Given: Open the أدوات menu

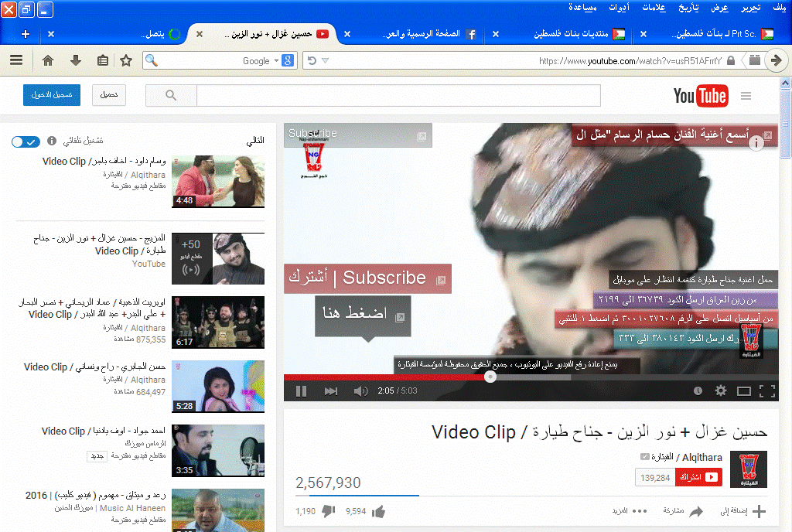Looking at the screenshot, I should [620, 8].
